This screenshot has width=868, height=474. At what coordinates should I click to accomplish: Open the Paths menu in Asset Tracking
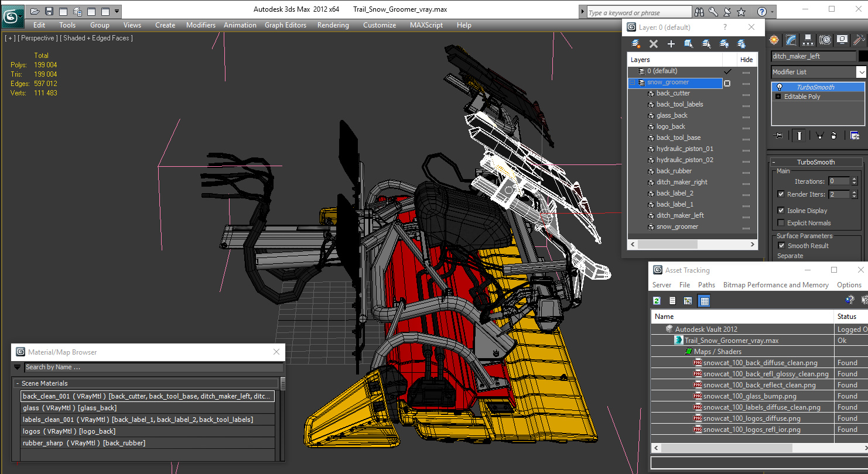pos(706,285)
